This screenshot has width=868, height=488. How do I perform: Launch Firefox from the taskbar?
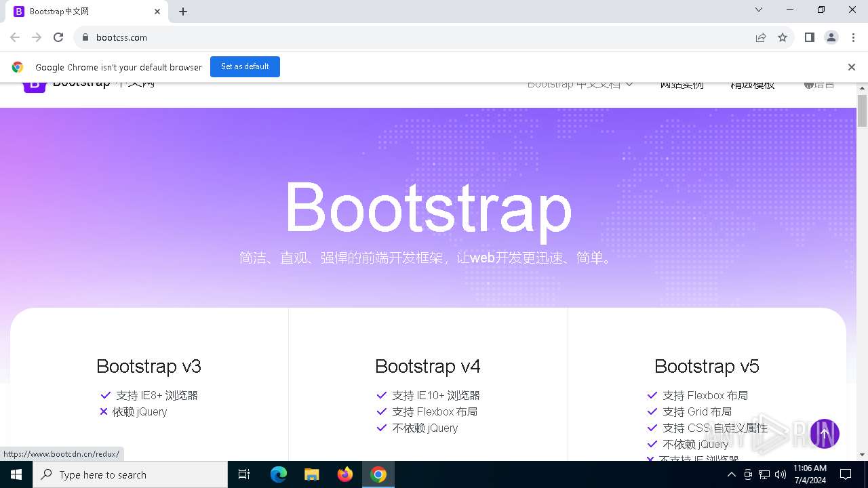[x=345, y=474]
